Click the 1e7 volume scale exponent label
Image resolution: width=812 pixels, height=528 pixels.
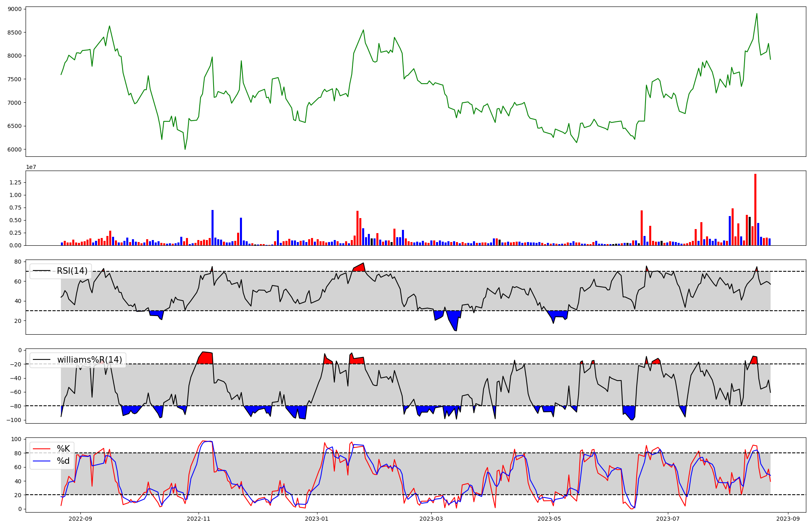(x=31, y=167)
